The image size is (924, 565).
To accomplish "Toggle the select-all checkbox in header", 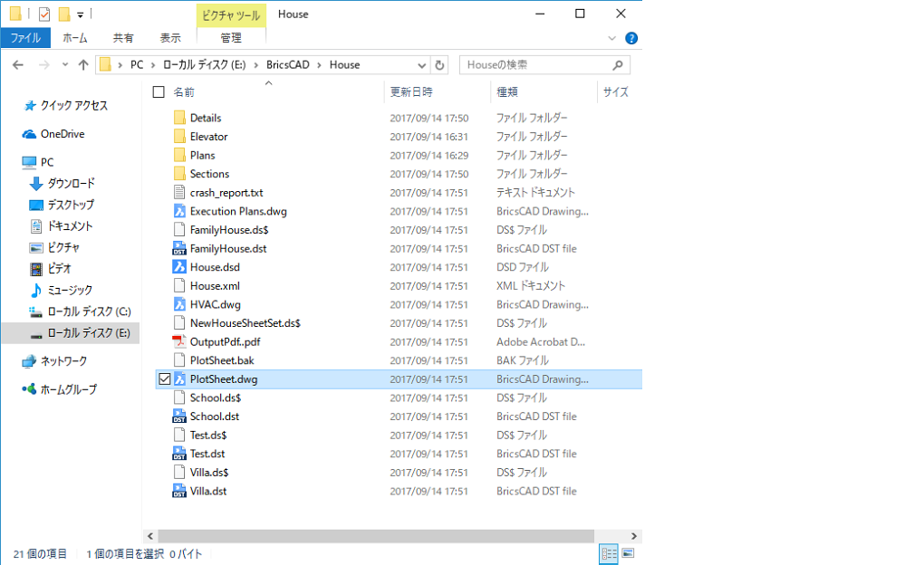I will 159,92.
